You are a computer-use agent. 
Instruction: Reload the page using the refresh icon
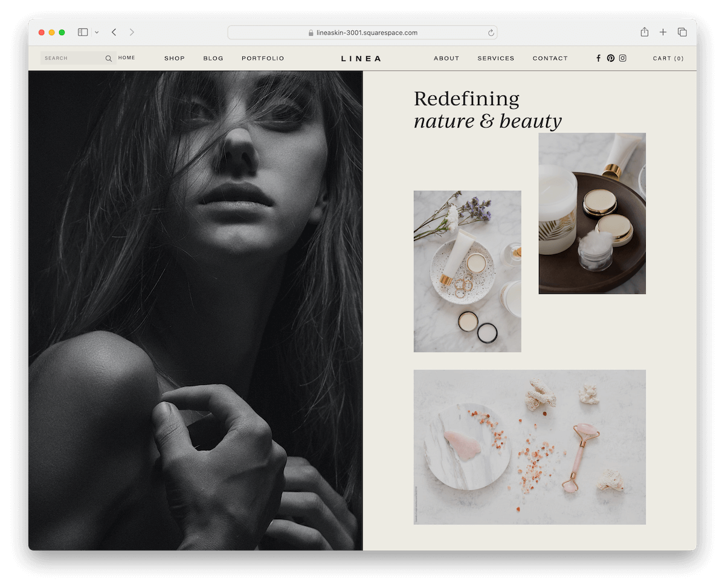491,33
